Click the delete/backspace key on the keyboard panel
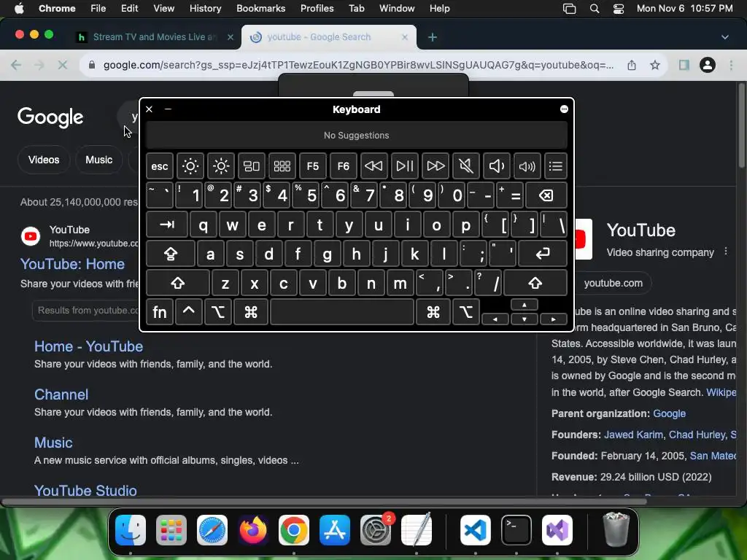Screen dimensions: 747x560 (x=546, y=195)
